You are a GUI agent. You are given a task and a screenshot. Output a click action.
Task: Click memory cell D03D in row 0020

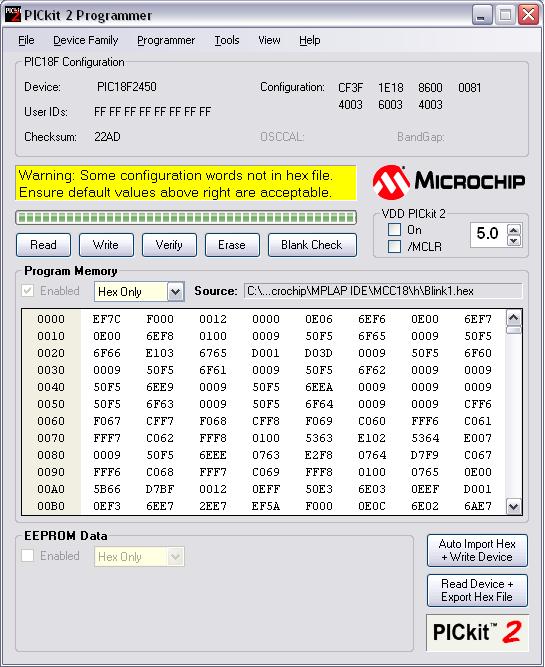point(319,353)
